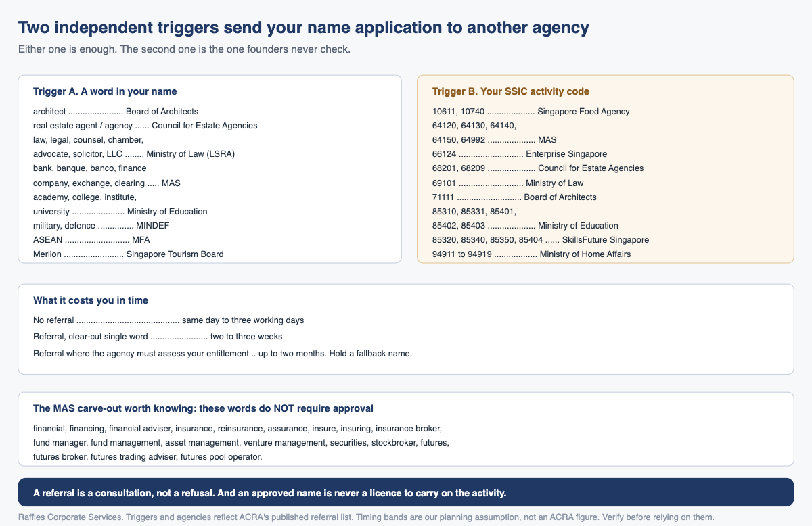The height and width of the screenshot is (526, 812).
Task: Click the line starting 'fund manager, fund management'
Action: (241, 442)
